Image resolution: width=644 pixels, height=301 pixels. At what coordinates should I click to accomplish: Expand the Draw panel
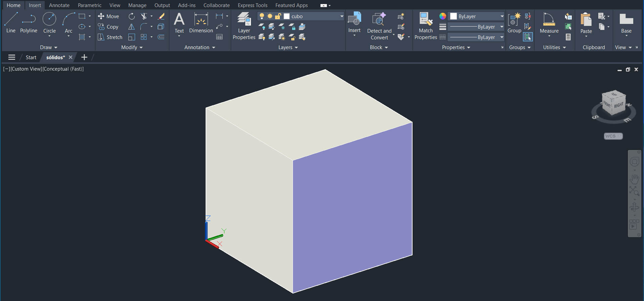(49, 47)
